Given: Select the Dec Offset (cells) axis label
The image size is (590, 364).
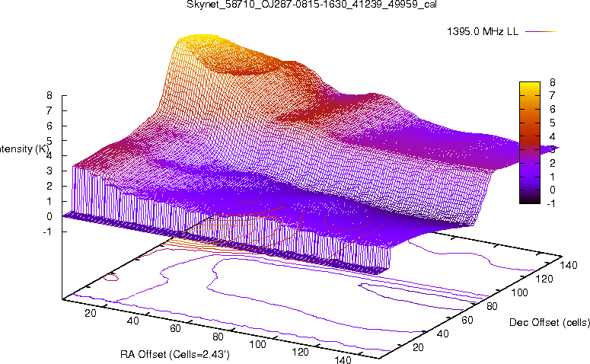Looking at the screenshot, I should (x=550, y=322).
